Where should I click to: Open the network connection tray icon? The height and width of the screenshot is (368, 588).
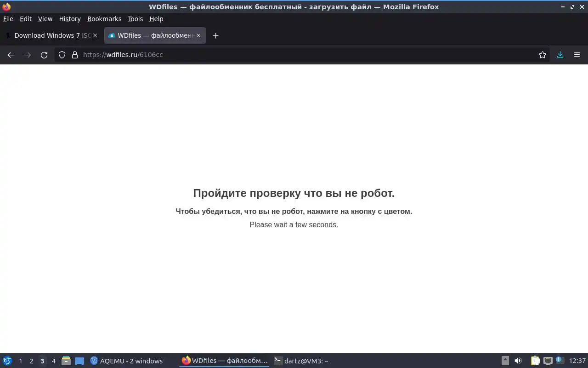coord(548,361)
